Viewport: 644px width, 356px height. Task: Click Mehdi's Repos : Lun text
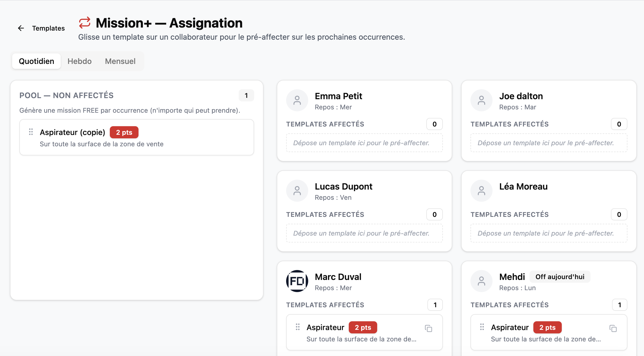click(x=517, y=288)
